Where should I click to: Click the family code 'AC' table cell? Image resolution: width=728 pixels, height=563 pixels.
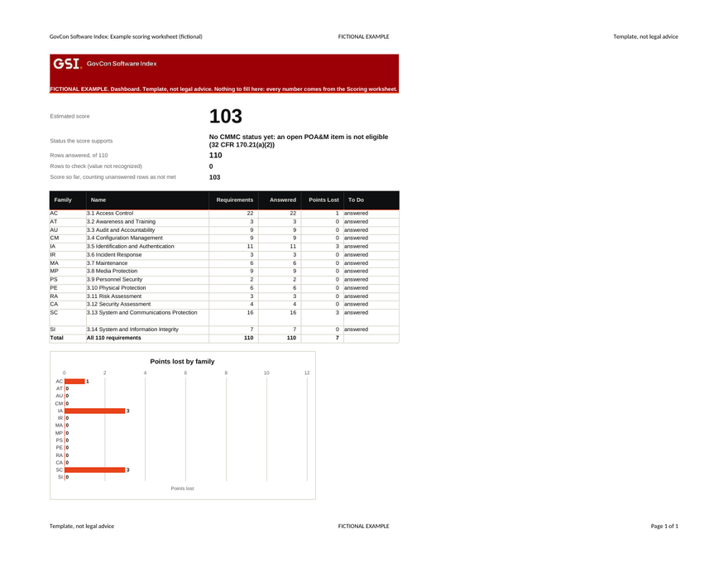67,214
